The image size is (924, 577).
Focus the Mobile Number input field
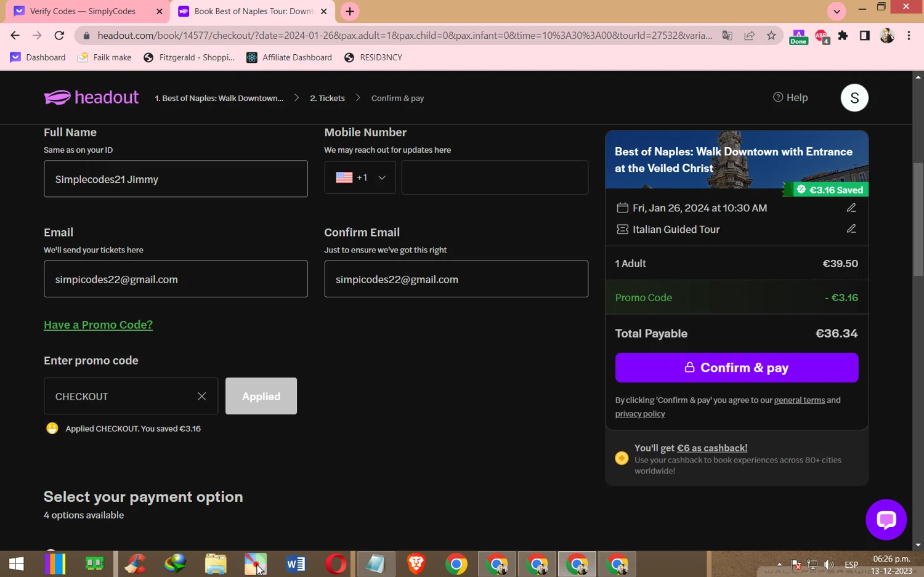[x=495, y=177]
